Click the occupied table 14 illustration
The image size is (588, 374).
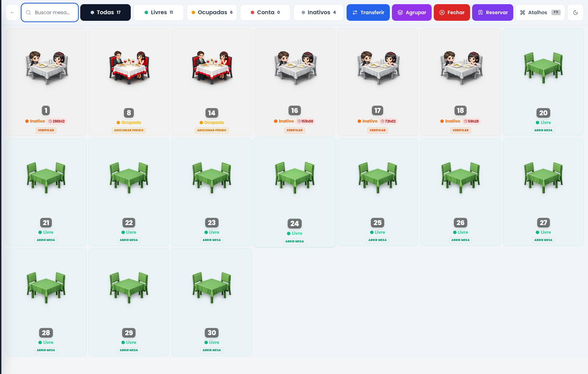pos(212,68)
